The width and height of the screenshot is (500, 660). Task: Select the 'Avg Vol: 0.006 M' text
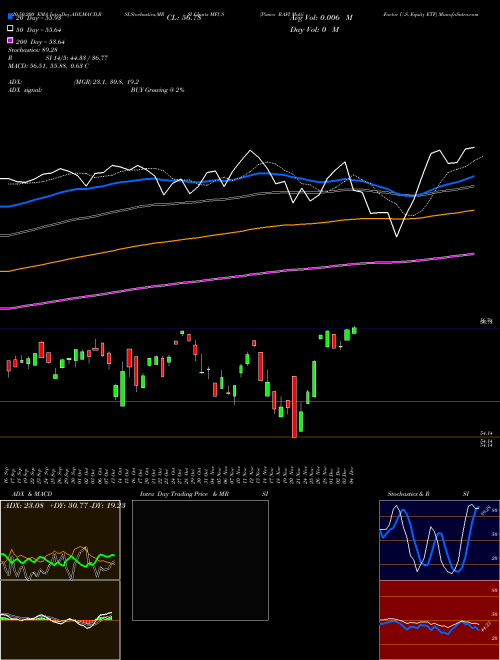pos(321,18)
